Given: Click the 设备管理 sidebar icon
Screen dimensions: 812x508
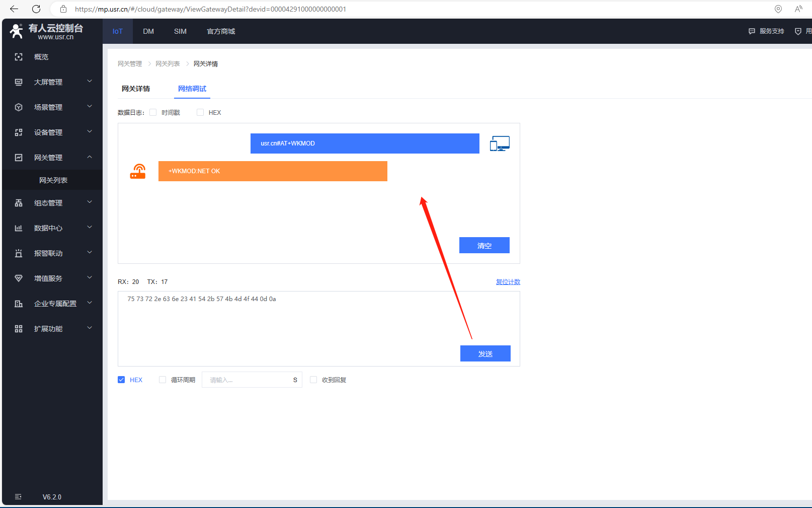Looking at the screenshot, I should click(x=19, y=132).
